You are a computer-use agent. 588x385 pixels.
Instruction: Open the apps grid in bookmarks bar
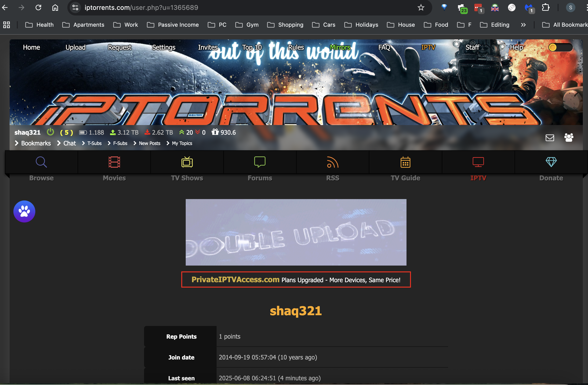point(6,25)
